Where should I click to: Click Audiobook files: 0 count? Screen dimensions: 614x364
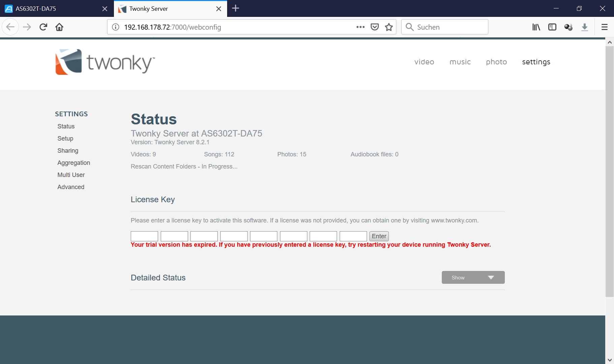pos(374,154)
